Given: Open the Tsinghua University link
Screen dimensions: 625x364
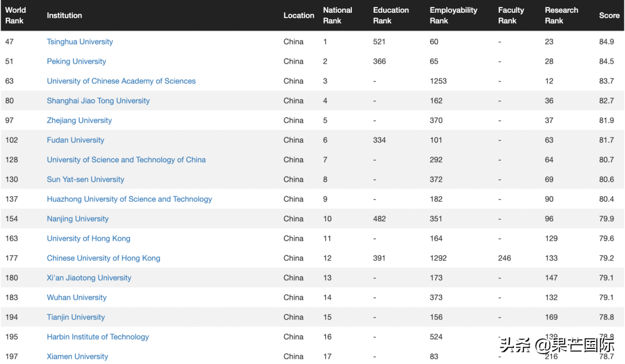Looking at the screenshot, I should (x=80, y=42).
